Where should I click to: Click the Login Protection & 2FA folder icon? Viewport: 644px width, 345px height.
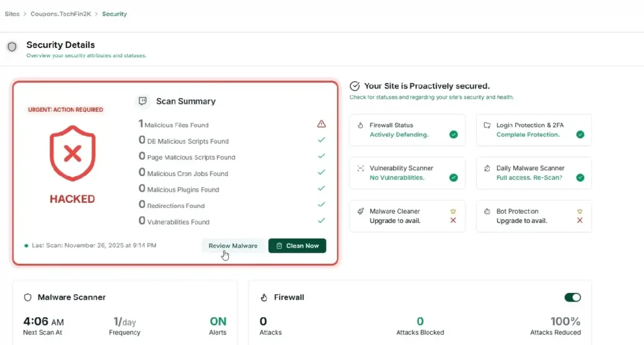pyautogui.click(x=487, y=125)
